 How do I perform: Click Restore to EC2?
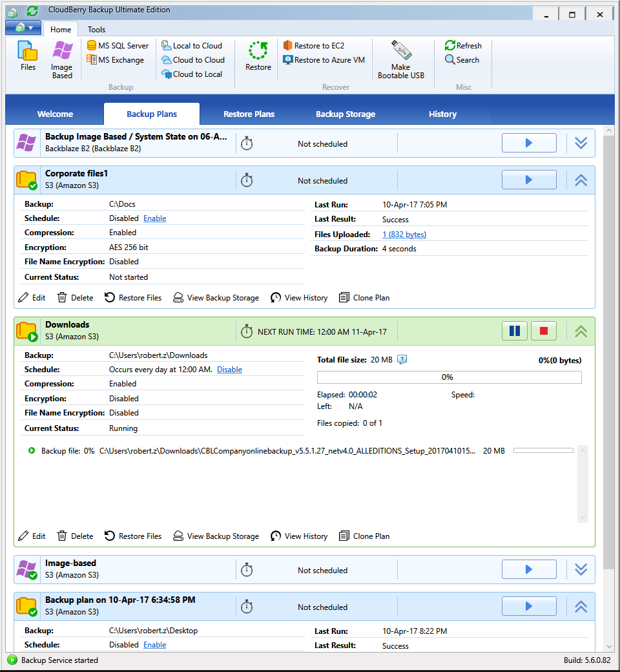(314, 45)
